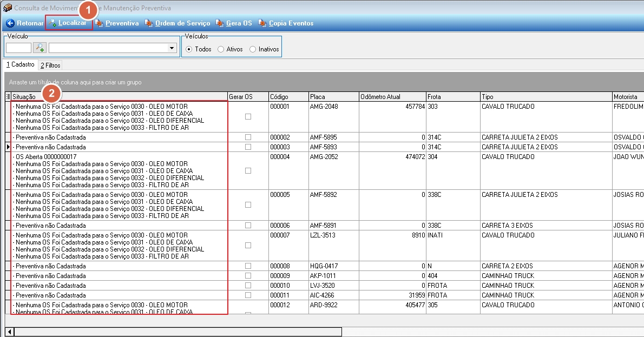
Task: Click the Veículo code input field
Action: coord(18,48)
